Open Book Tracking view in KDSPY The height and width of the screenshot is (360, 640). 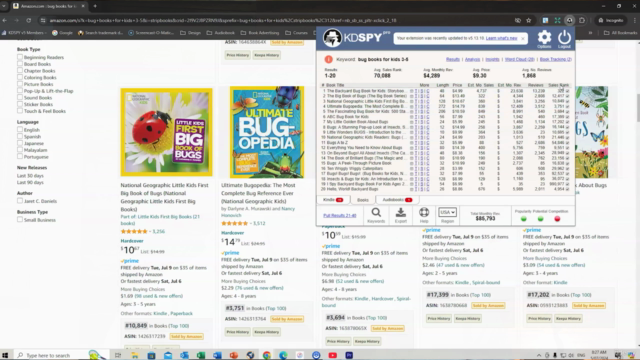pyautogui.click(x=556, y=59)
